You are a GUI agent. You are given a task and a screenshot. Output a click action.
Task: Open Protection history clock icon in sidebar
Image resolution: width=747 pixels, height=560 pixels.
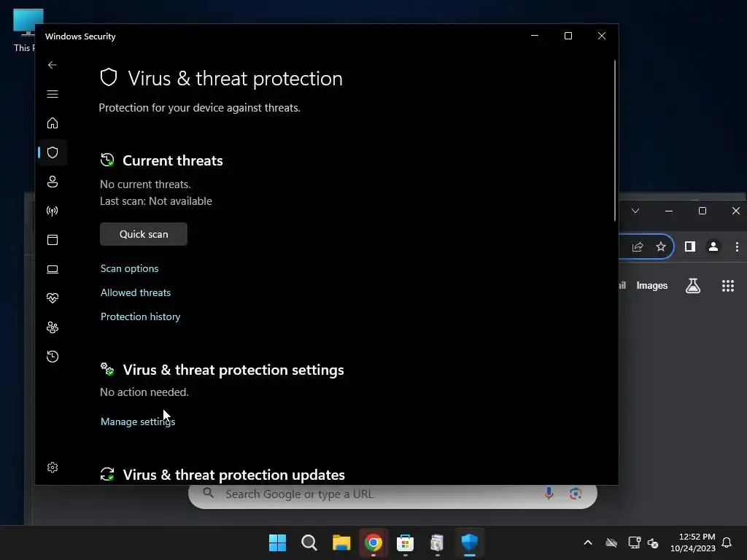pyautogui.click(x=53, y=356)
